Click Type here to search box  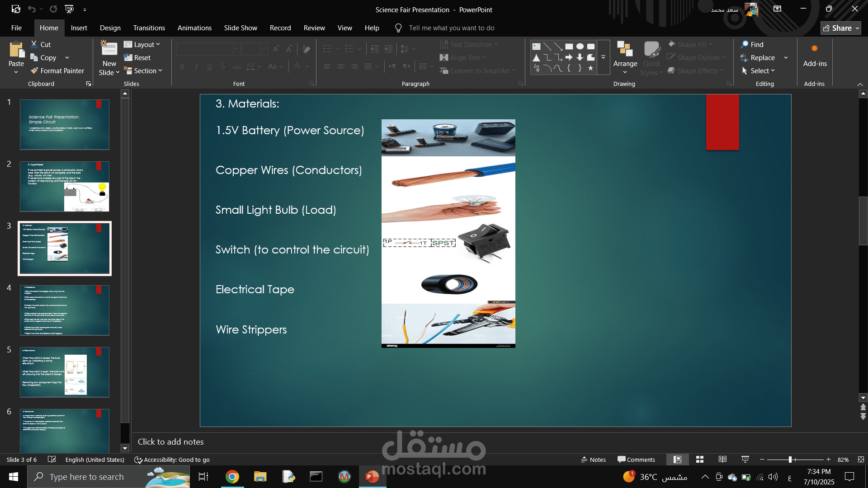pos(108,477)
